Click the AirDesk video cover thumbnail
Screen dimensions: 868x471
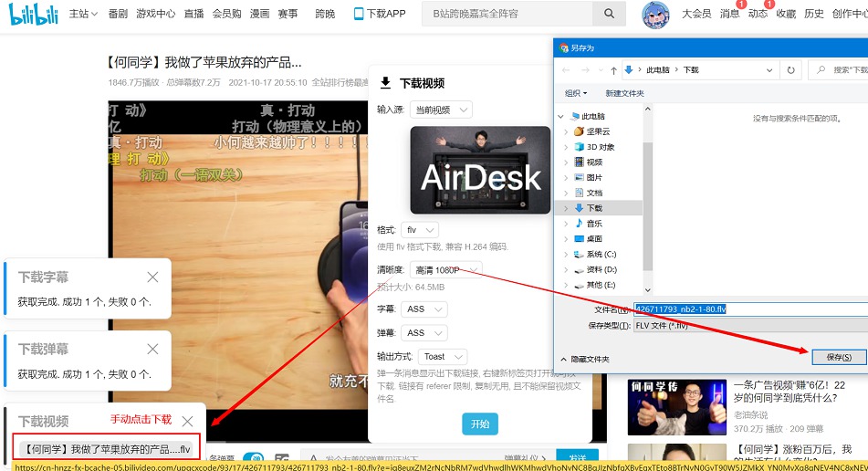(480, 170)
